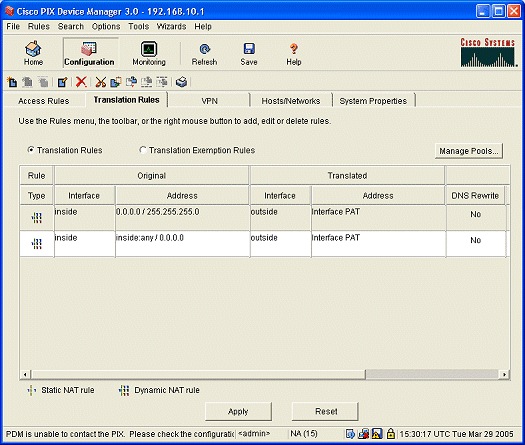525x445 pixels.
Task: Open the Tools menu
Action: [x=139, y=26]
